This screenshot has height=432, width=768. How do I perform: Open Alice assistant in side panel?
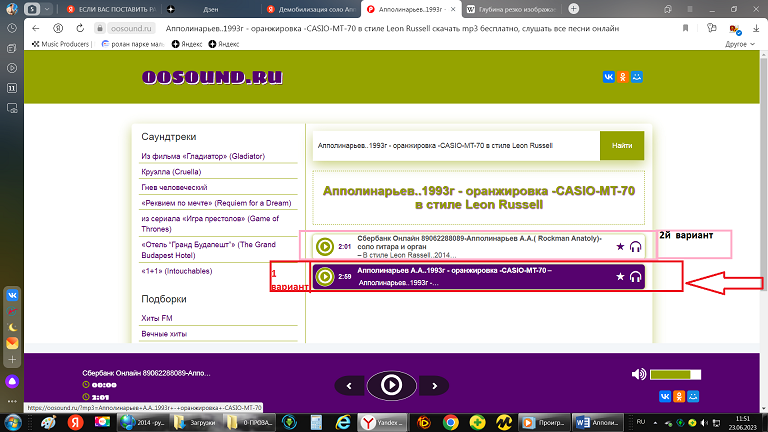pyautogui.click(x=12, y=381)
